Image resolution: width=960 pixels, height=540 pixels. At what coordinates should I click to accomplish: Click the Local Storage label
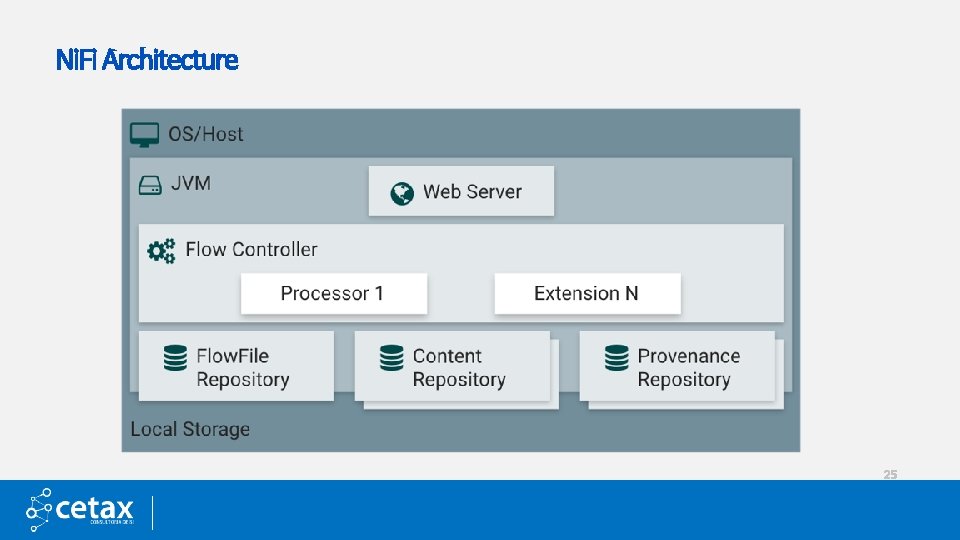(190, 429)
